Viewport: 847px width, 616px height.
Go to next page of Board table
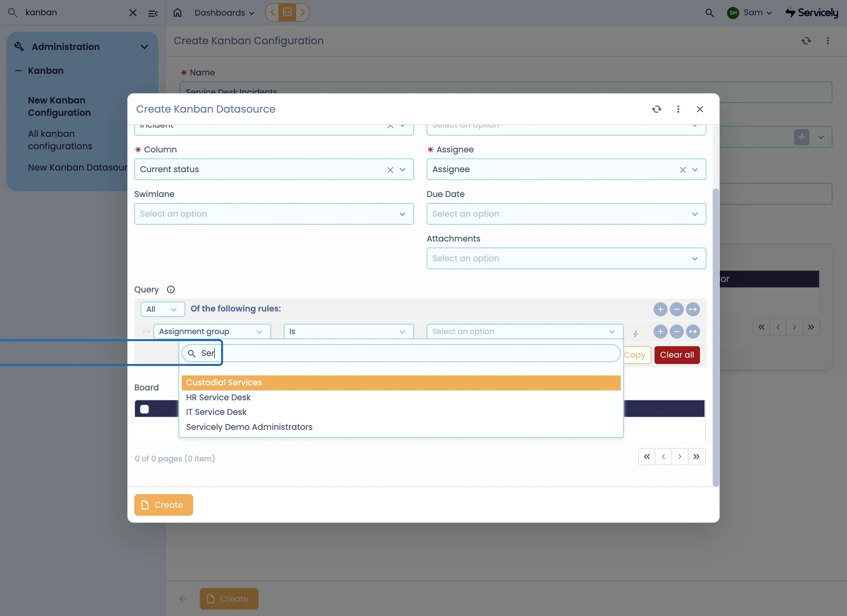680,457
